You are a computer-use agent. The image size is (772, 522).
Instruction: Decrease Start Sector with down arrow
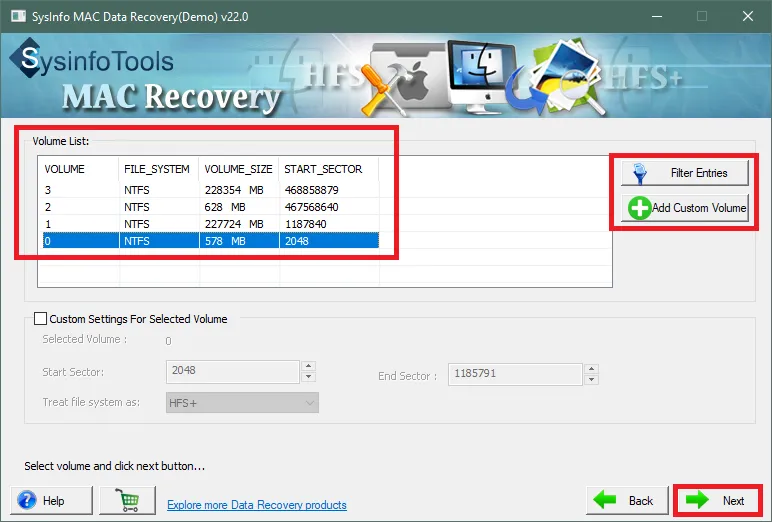309,377
